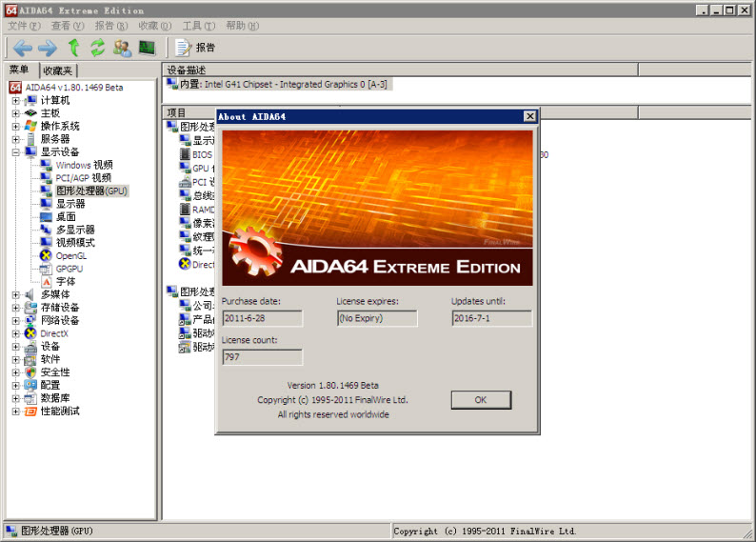The image size is (756, 542).
Task: Select the AIDA64 v1.80.1469 Beta root node
Action: click(74, 88)
